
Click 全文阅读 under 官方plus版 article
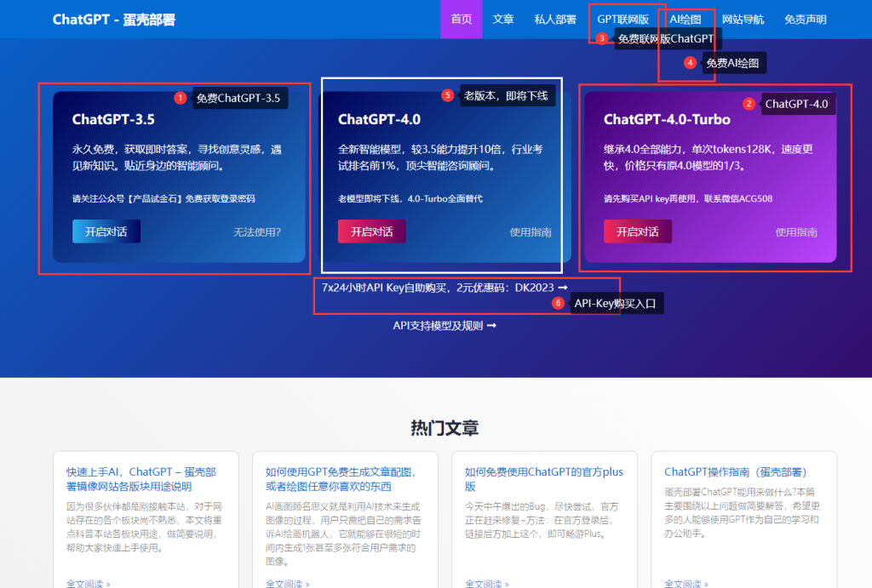click(x=486, y=584)
